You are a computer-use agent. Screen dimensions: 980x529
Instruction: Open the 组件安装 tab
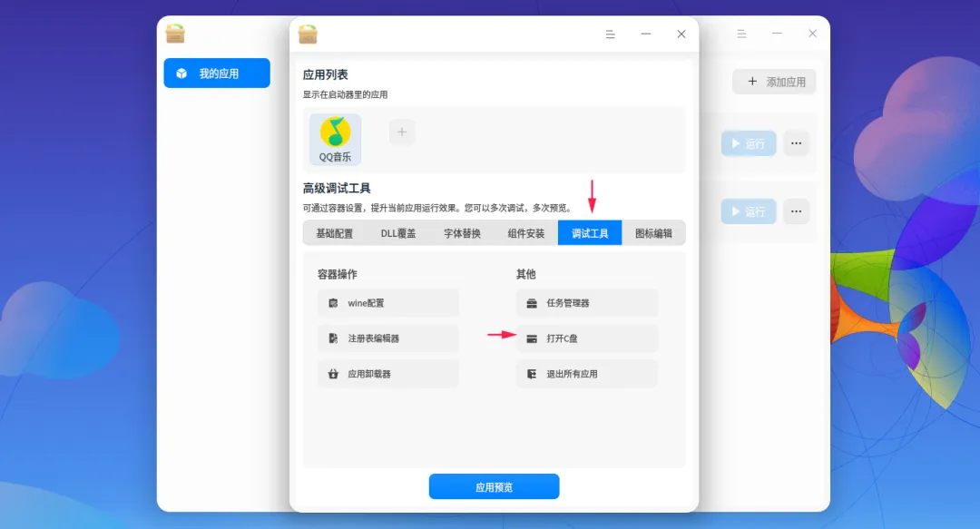pos(525,233)
